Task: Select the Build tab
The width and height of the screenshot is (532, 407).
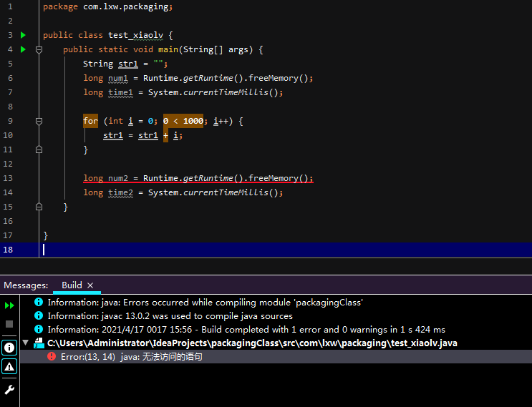Action: pyautogui.click(x=72, y=285)
